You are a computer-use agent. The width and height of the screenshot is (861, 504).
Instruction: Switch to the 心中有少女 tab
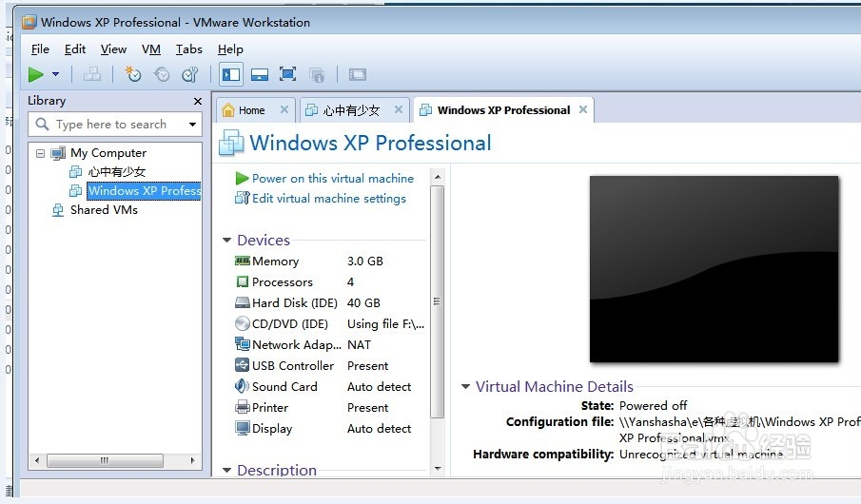[351, 110]
